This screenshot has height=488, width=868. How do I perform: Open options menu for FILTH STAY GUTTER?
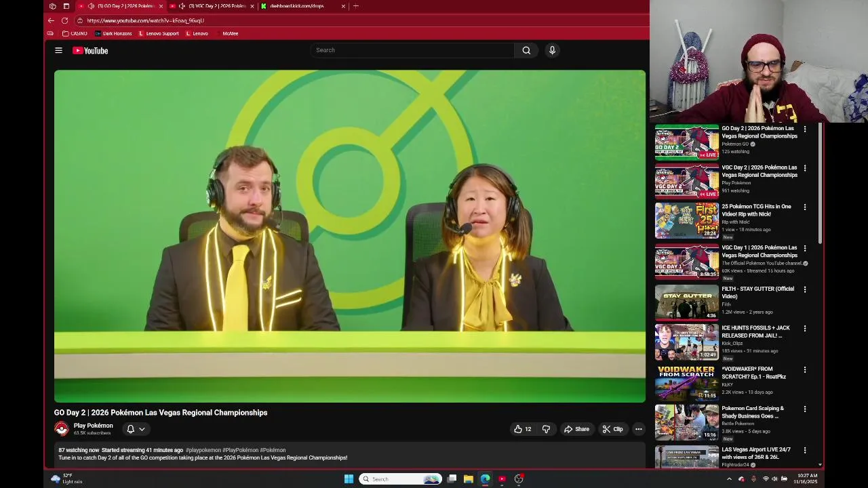click(x=805, y=289)
